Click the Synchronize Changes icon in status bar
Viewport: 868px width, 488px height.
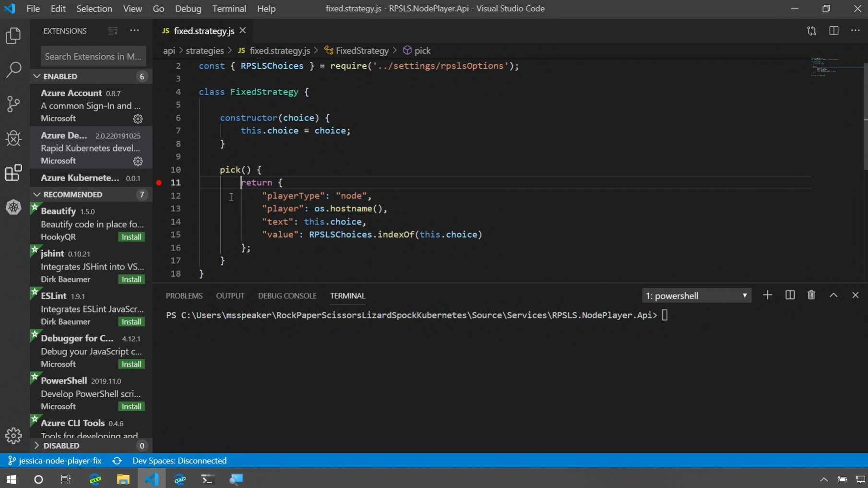tap(117, 461)
